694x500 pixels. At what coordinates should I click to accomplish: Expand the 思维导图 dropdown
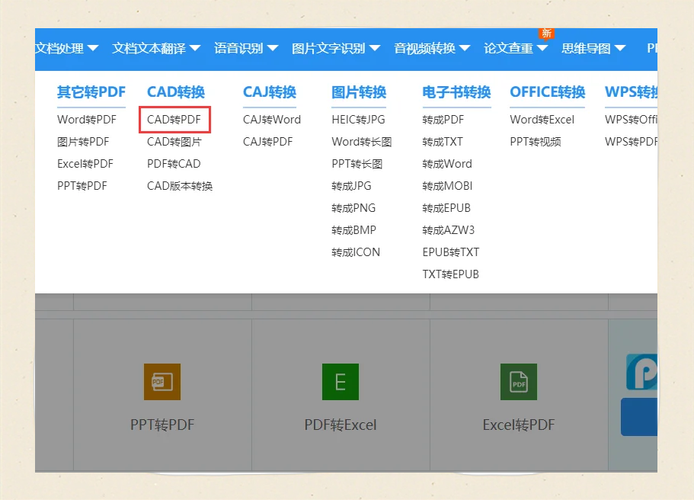point(593,47)
